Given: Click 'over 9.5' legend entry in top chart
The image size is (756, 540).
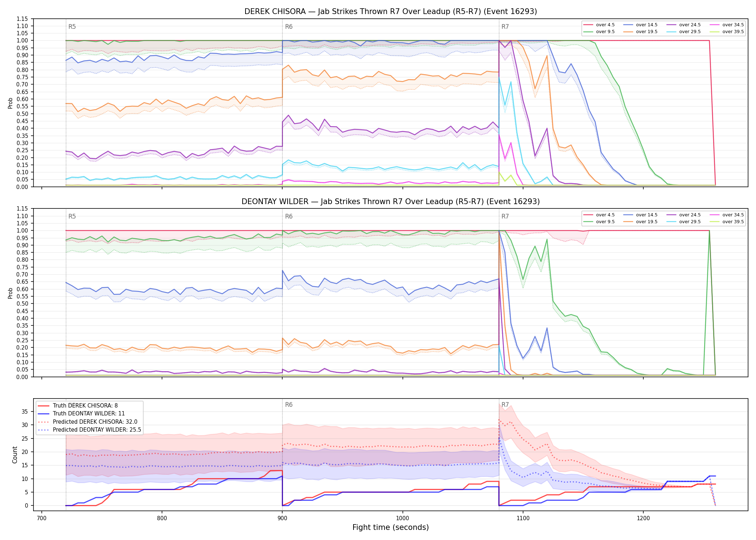Looking at the screenshot, I should (599, 32).
